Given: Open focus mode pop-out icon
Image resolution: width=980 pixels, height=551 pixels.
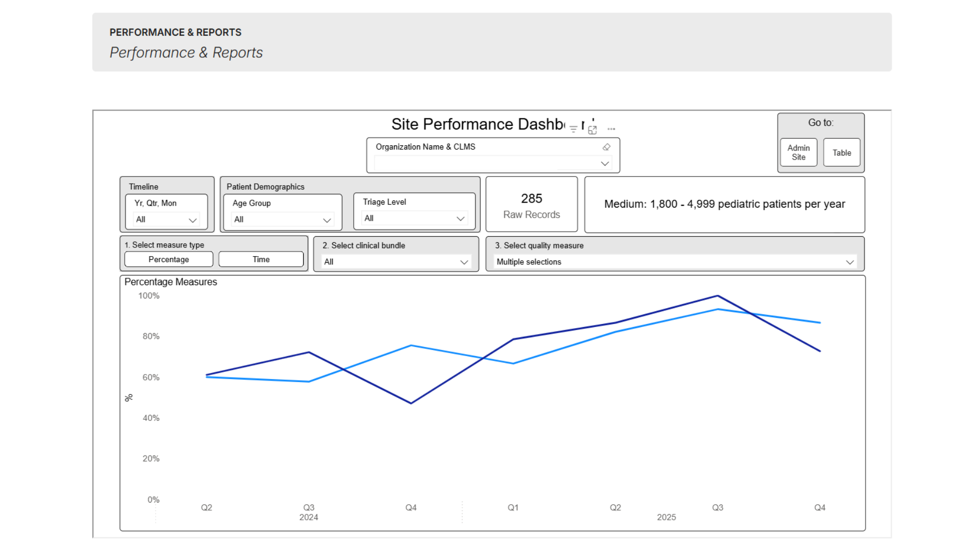Looking at the screenshot, I should click(x=592, y=130).
